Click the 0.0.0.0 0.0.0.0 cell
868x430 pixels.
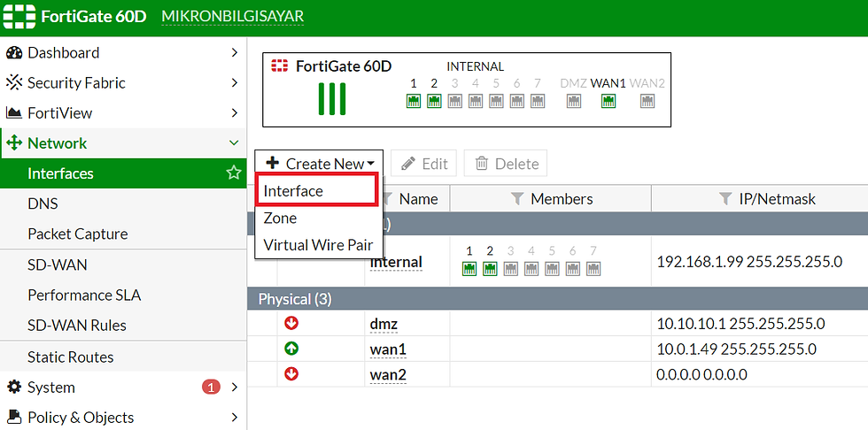[701, 375]
